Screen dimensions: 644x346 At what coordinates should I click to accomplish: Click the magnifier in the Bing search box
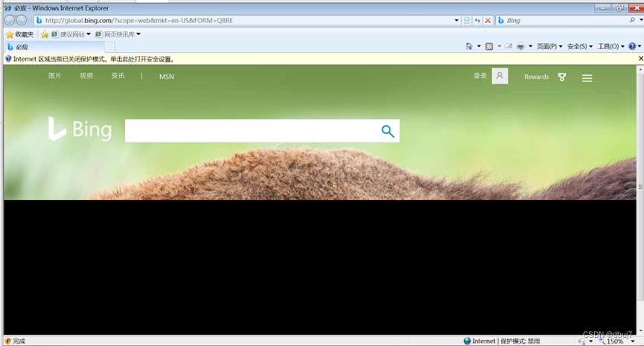[632, 20]
